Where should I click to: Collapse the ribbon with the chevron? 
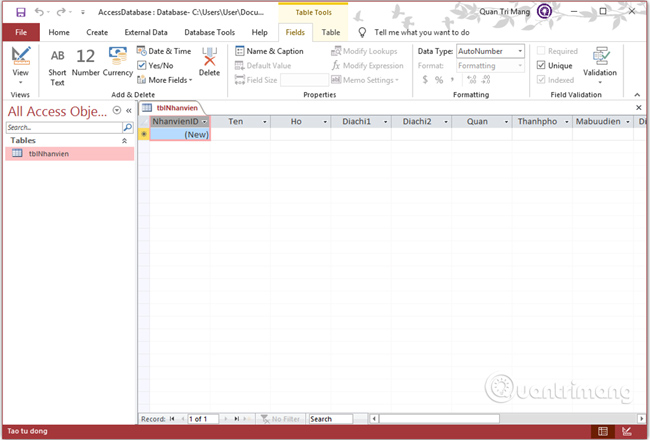tap(637, 95)
